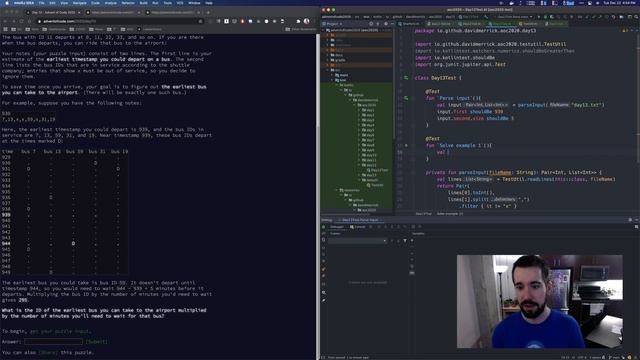
Task: Follow the get your puzzle input link
Action: (x=60, y=331)
